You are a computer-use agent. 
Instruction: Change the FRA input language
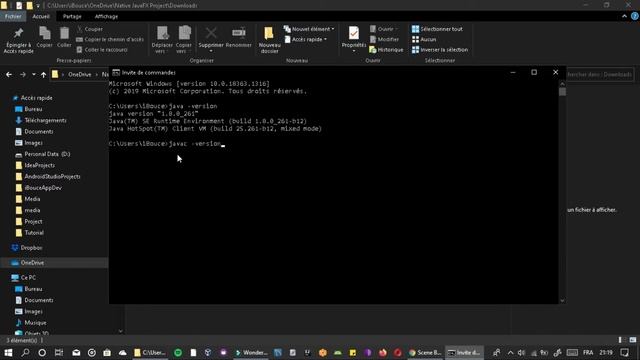pyautogui.click(x=588, y=353)
